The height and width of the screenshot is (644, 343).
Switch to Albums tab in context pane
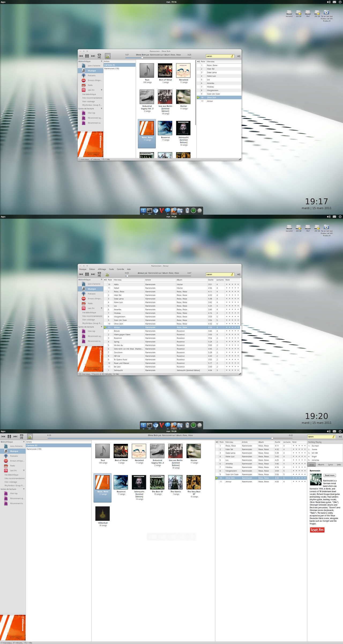pyautogui.click(x=321, y=464)
